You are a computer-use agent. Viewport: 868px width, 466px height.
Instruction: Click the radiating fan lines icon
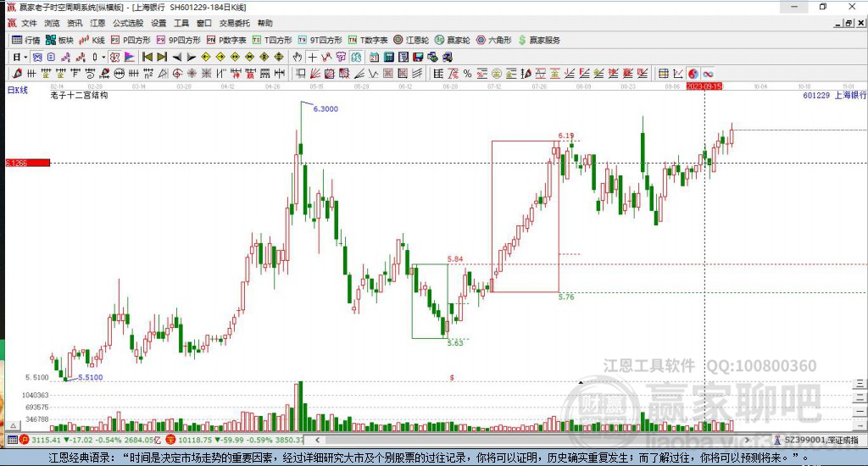click(314, 74)
